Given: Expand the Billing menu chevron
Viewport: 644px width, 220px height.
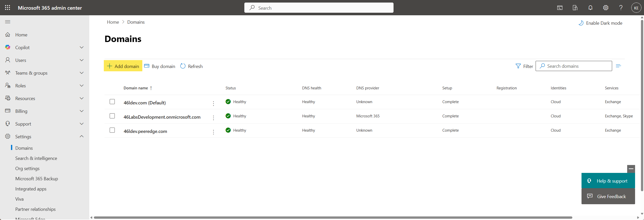Looking at the screenshot, I should pos(82,111).
